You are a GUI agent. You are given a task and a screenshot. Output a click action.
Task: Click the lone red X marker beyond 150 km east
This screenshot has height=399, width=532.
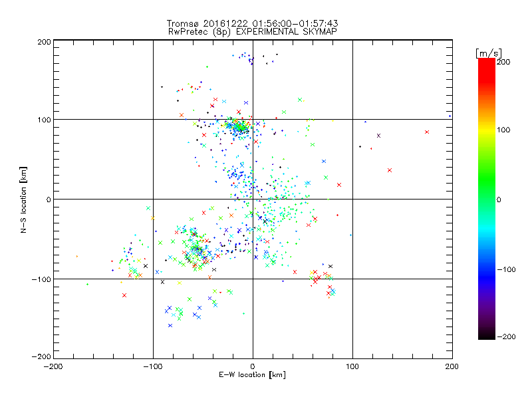(427, 132)
